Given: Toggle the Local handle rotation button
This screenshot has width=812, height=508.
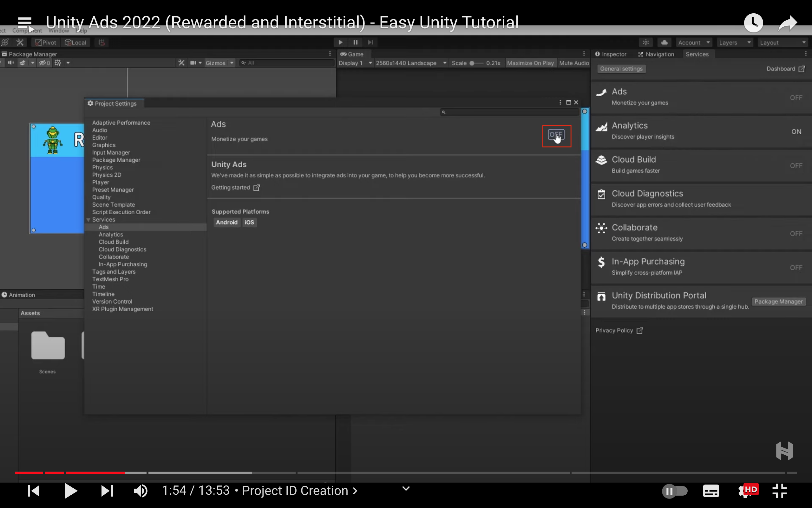Looking at the screenshot, I should click(75, 42).
